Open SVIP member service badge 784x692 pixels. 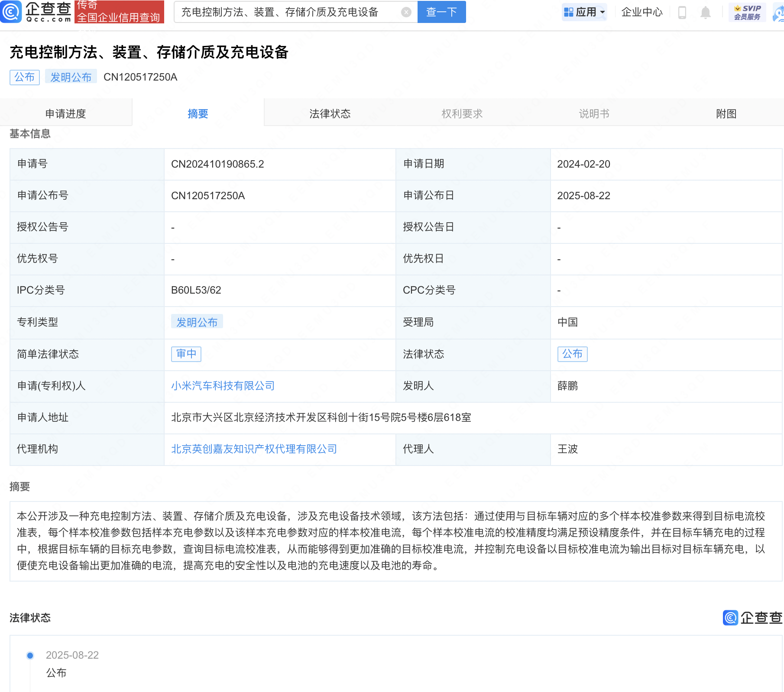pyautogui.click(x=747, y=12)
